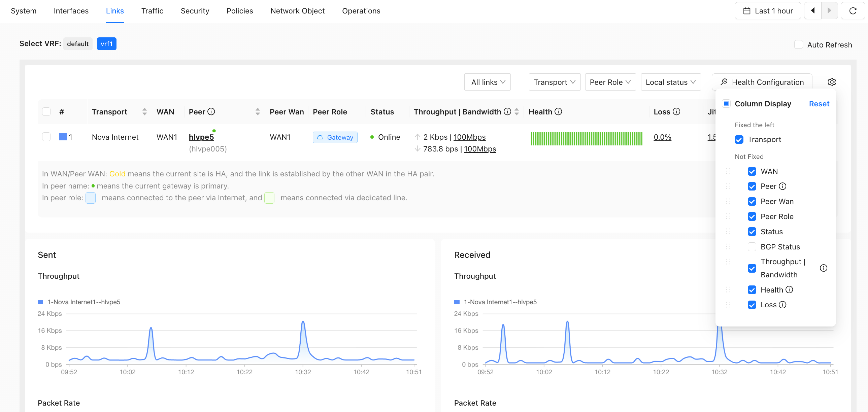This screenshot has width=868, height=412.
Task: Switch to the Security tab
Action: 195,11
